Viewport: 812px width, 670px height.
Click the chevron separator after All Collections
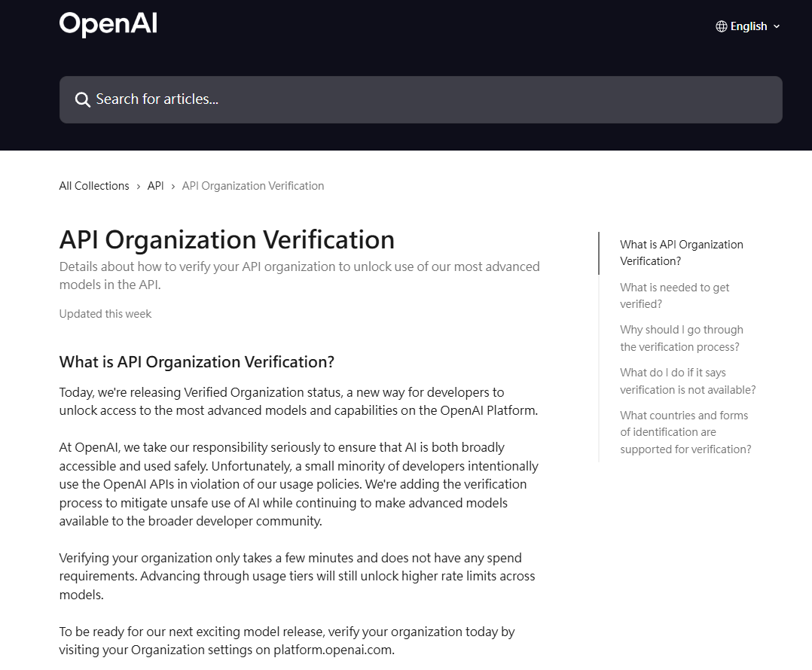coord(139,186)
